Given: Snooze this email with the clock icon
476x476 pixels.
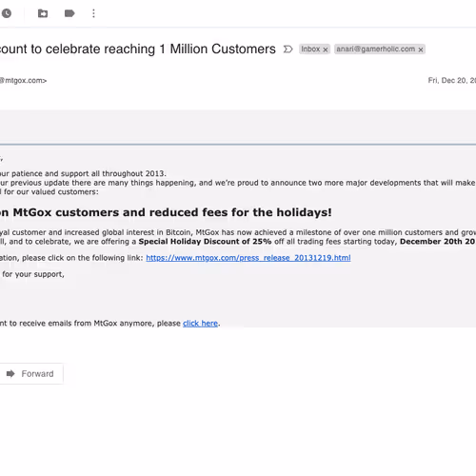Looking at the screenshot, I should pos(7,13).
